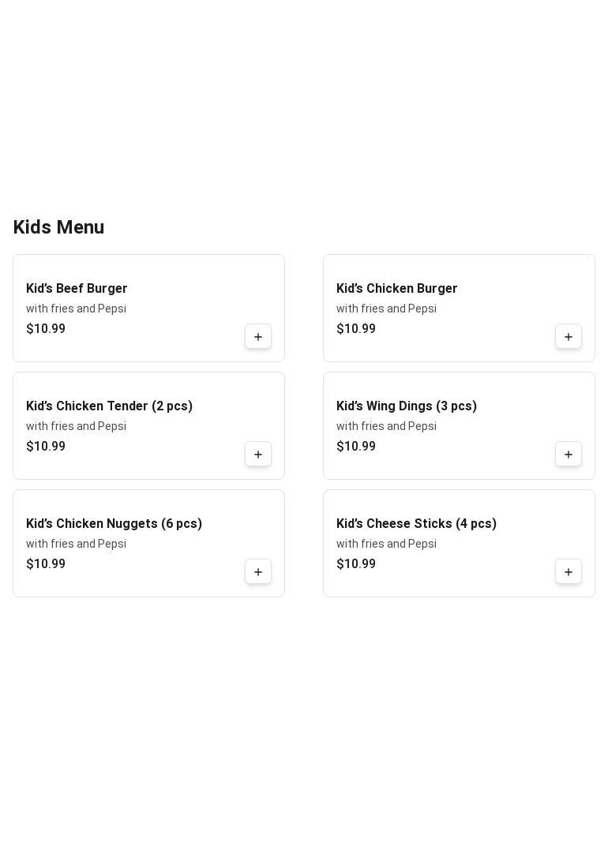Select the Kid's Chicken Burger title
Screen dimensions: 608x868
click(396, 289)
